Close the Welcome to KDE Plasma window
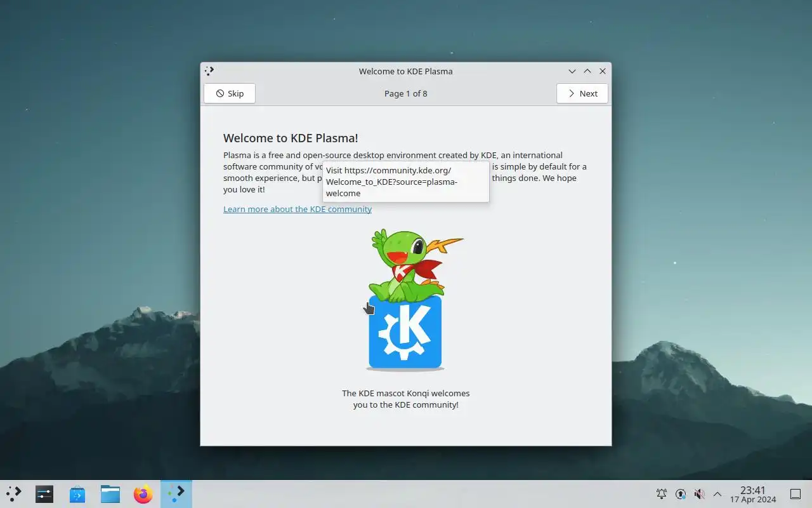The width and height of the screenshot is (812, 508). [x=603, y=71]
